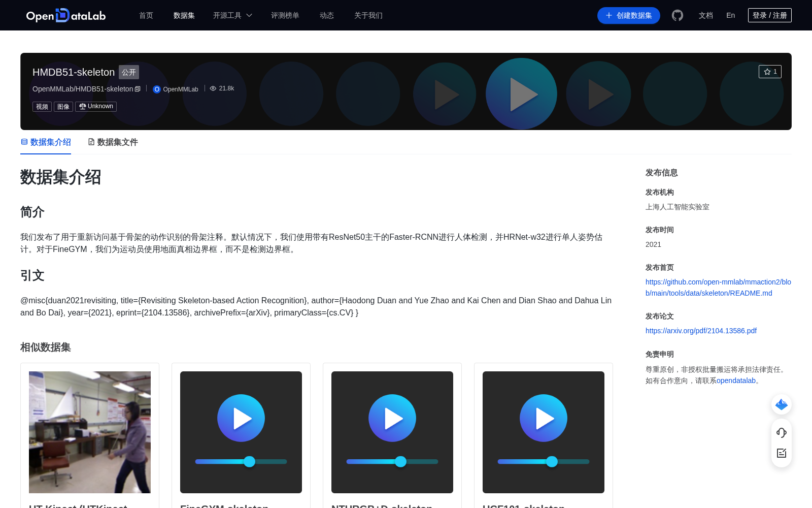Play the NTURGB+D-skeleton preview video
This screenshot has height=508, width=812.
[392, 418]
